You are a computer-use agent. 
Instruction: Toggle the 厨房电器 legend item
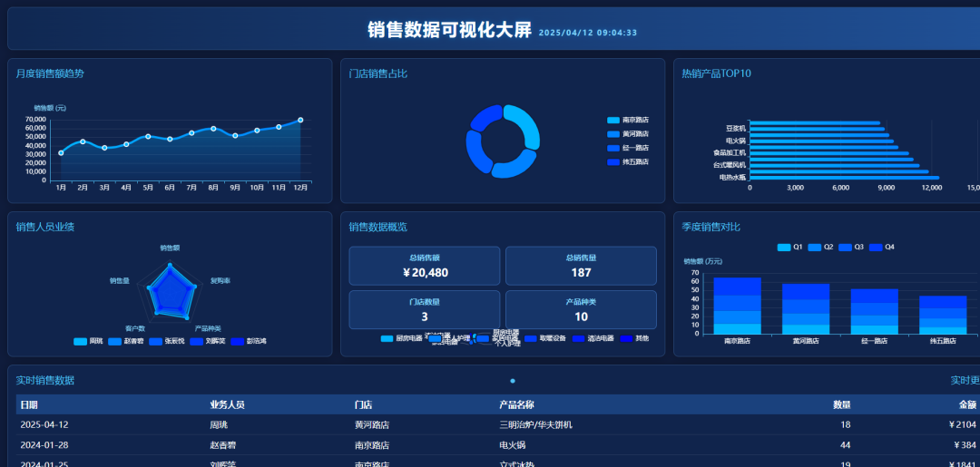401,338
